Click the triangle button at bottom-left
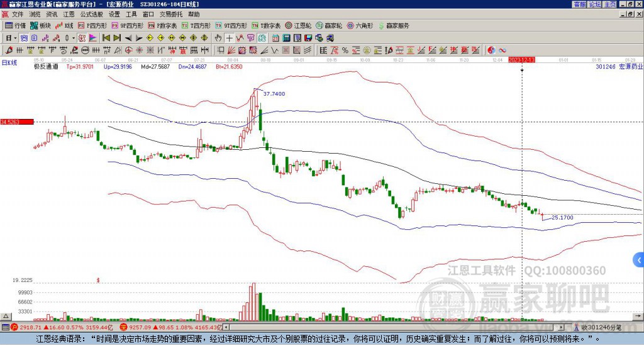The height and width of the screenshot is (345, 644). pyautogui.click(x=6, y=316)
